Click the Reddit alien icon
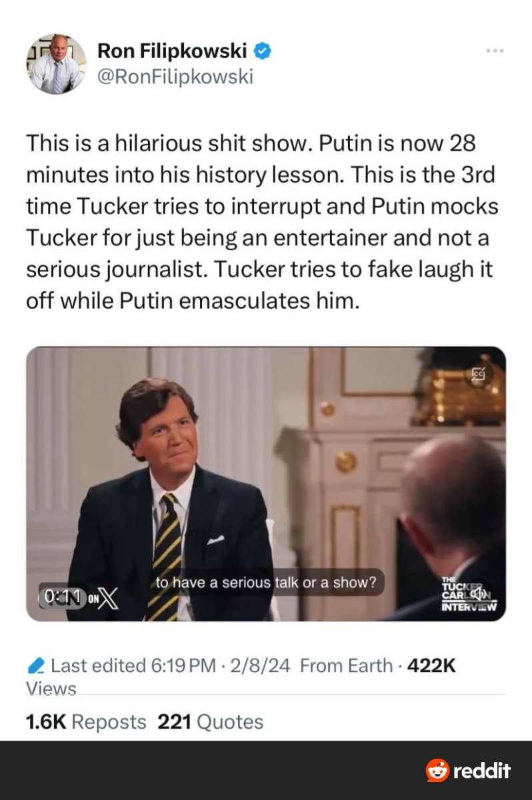Viewport: 532px width, 800px height. (437, 771)
